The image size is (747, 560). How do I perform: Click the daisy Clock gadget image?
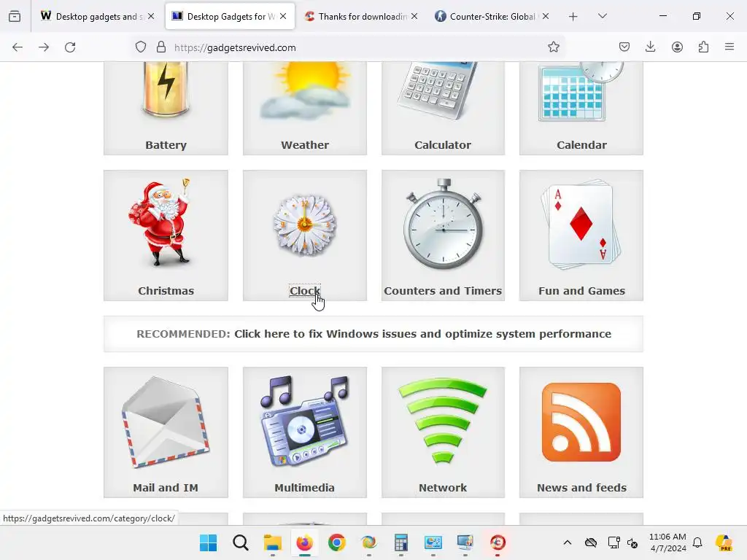click(305, 225)
